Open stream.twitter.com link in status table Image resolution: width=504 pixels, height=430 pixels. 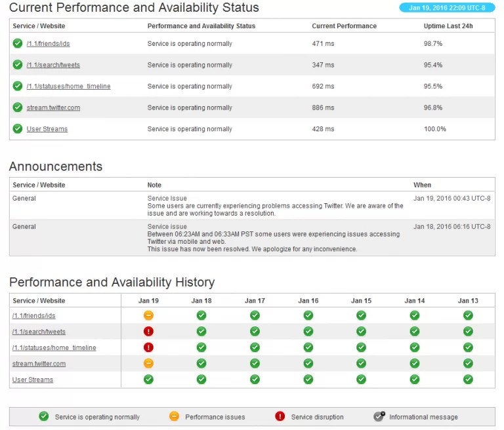click(x=53, y=107)
